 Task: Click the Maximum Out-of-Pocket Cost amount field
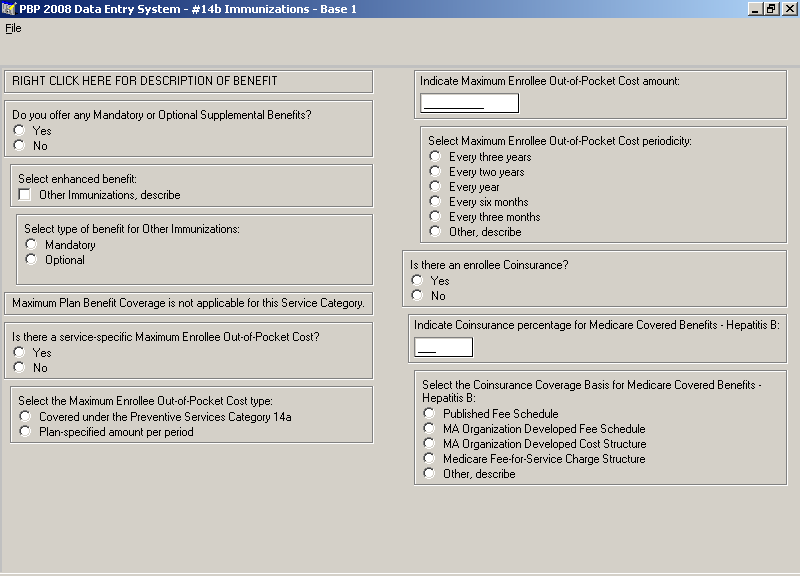click(x=469, y=103)
